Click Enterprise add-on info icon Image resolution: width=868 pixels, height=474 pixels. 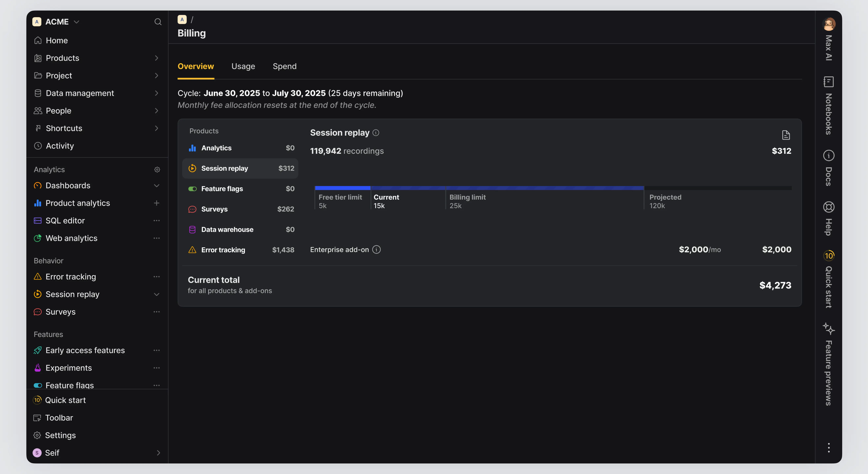point(376,250)
